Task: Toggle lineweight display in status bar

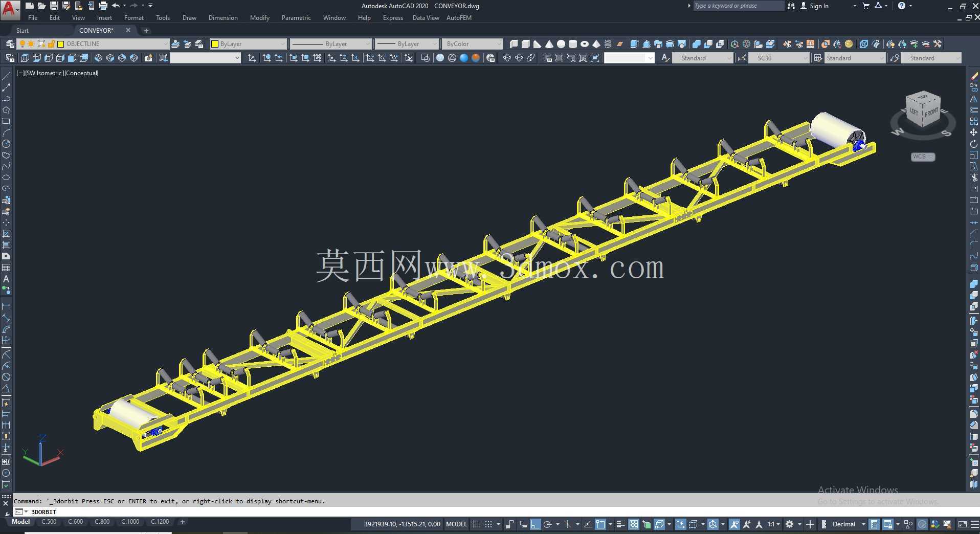Action: click(621, 524)
